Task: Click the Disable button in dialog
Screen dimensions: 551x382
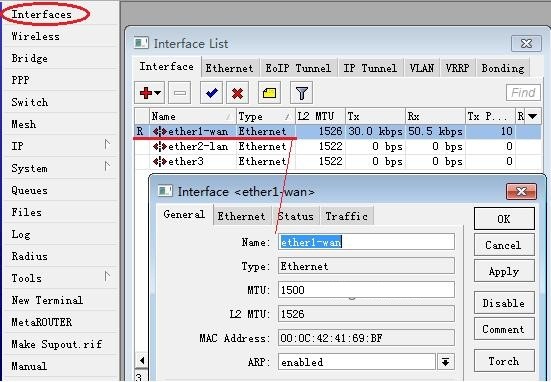Action: coord(504,303)
